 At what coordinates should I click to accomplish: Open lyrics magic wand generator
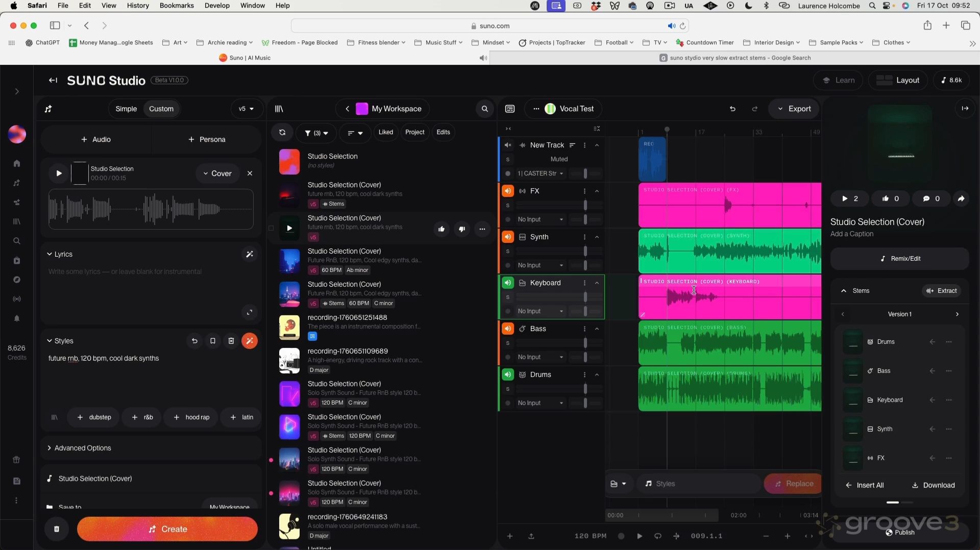250,254
